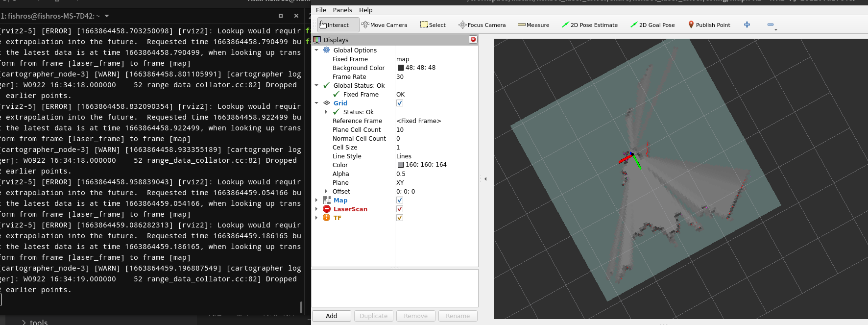Activate 2D Pose Estimate tool

[x=590, y=25]
